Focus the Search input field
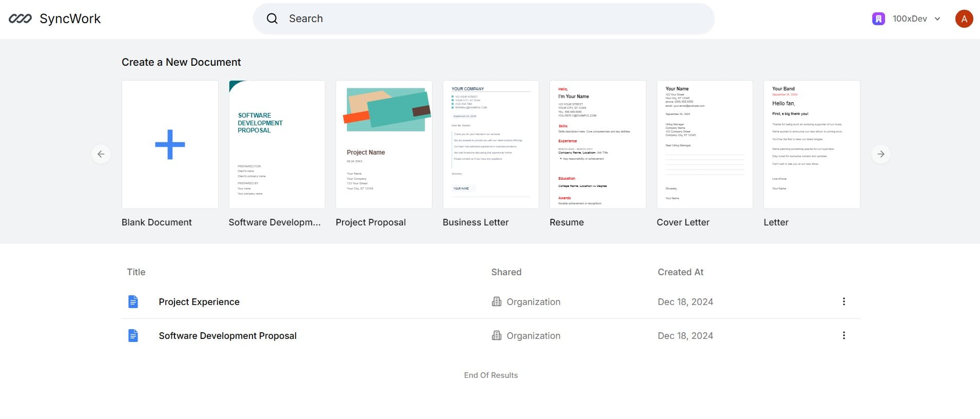The width and height of the screenshot is (980, 419). pyautogui.click(x=493, y=19)
